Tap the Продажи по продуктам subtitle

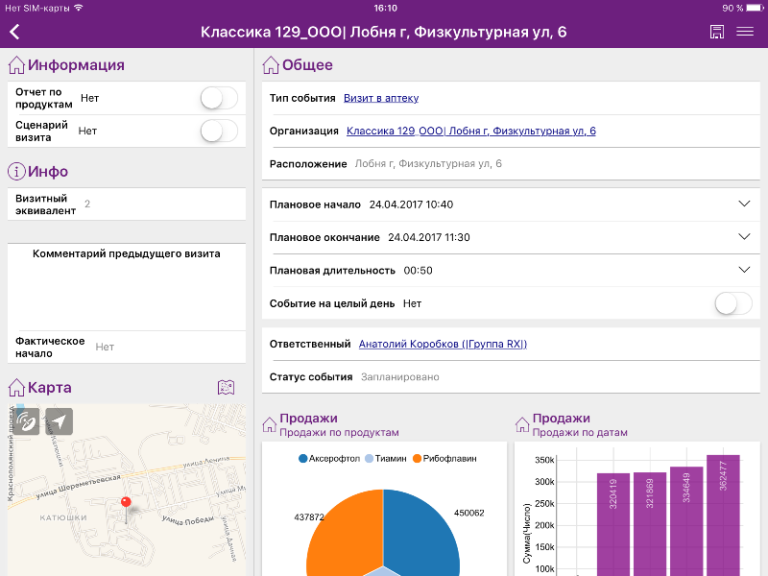(339, 432)
